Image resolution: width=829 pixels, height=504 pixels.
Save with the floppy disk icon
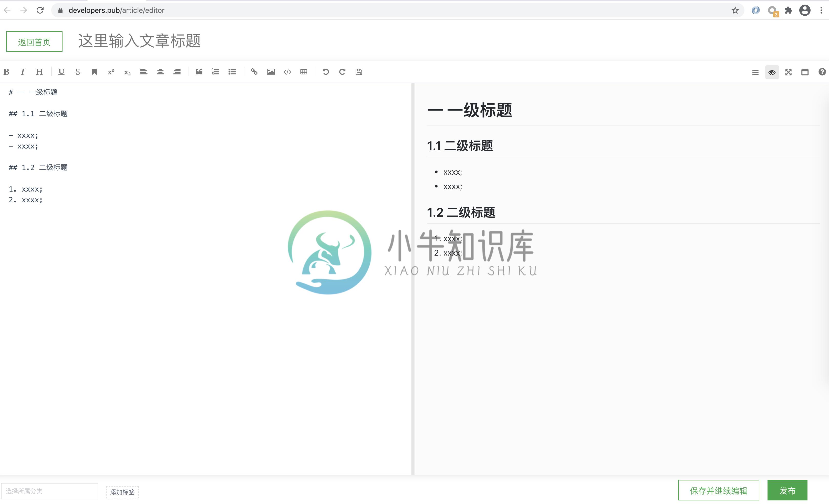click(359, 72)
